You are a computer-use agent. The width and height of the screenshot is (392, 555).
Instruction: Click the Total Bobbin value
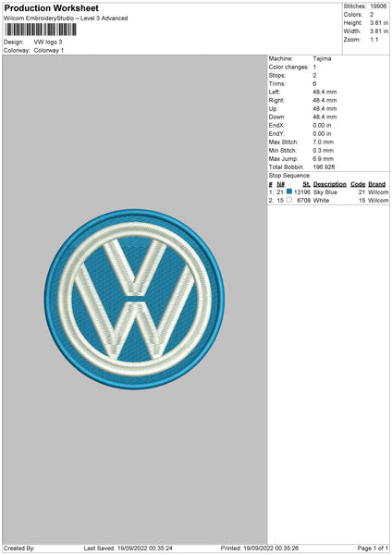(x=324, y=167)
